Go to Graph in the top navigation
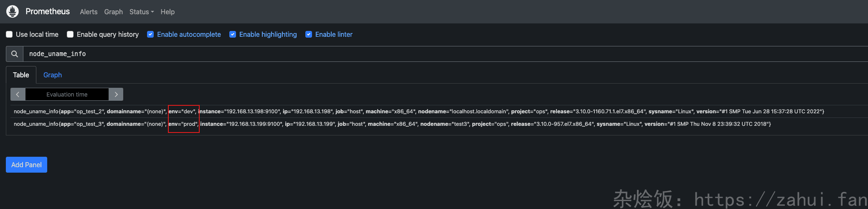The width and height of the screenshot is (868, 209). (113, 12)
